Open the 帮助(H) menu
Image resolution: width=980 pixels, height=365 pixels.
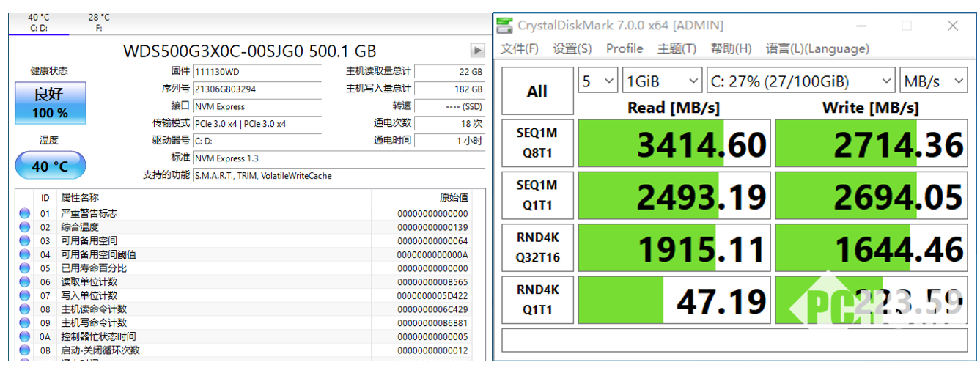pyautogui.click(x=731, y=48)
